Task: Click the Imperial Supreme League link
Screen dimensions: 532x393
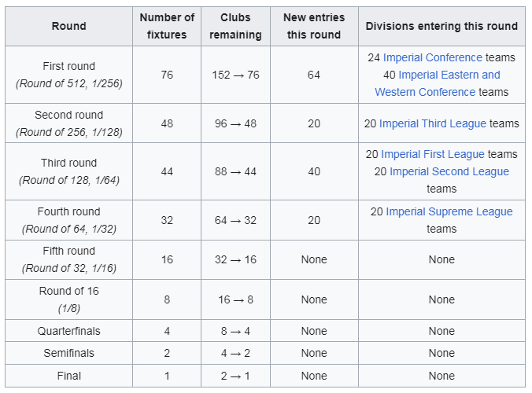Action: (x=449, y=211)
